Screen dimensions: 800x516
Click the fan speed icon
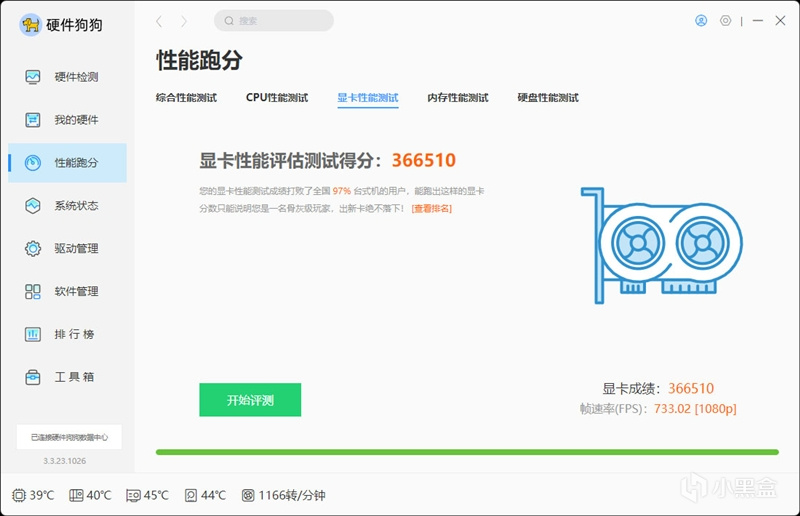click(248, 495)
